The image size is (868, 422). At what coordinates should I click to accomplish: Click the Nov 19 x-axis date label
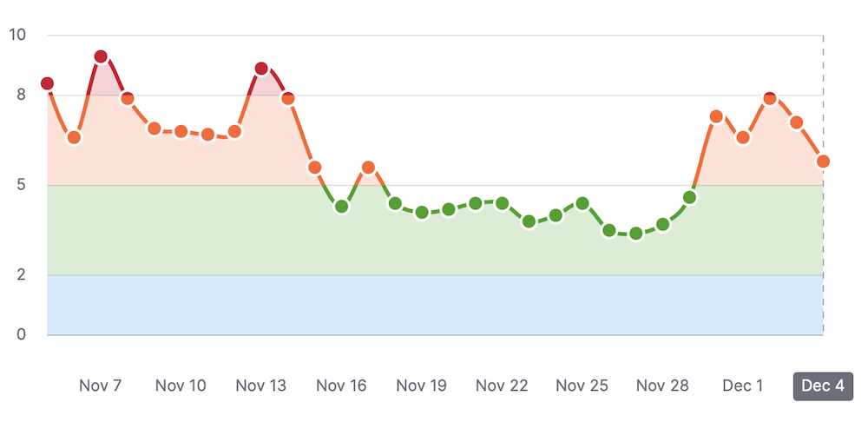tap(422, 386)
